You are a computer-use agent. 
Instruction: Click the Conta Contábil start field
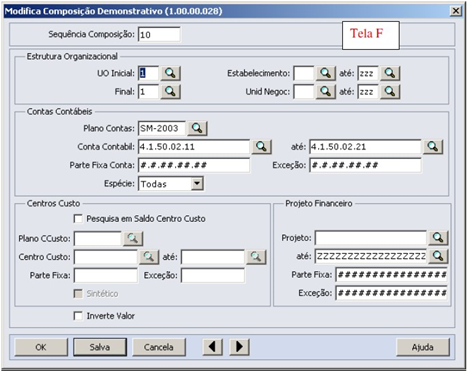click(194, 147)
